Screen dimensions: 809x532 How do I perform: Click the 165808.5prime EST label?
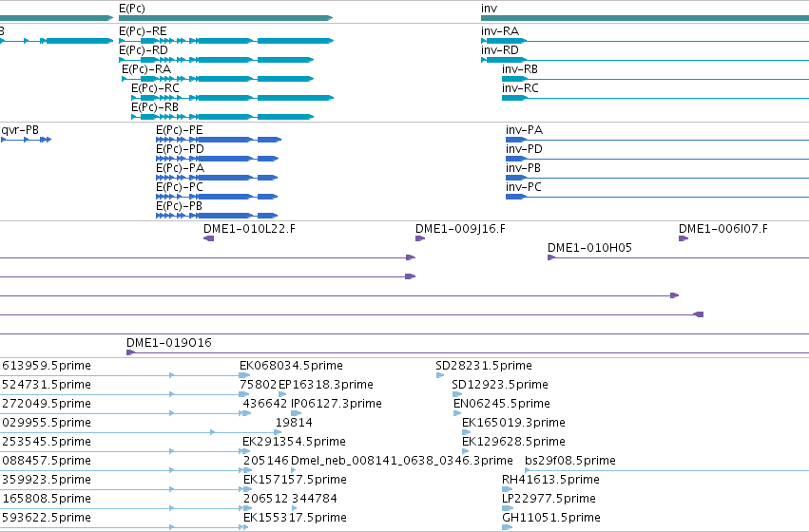[47, 499]
